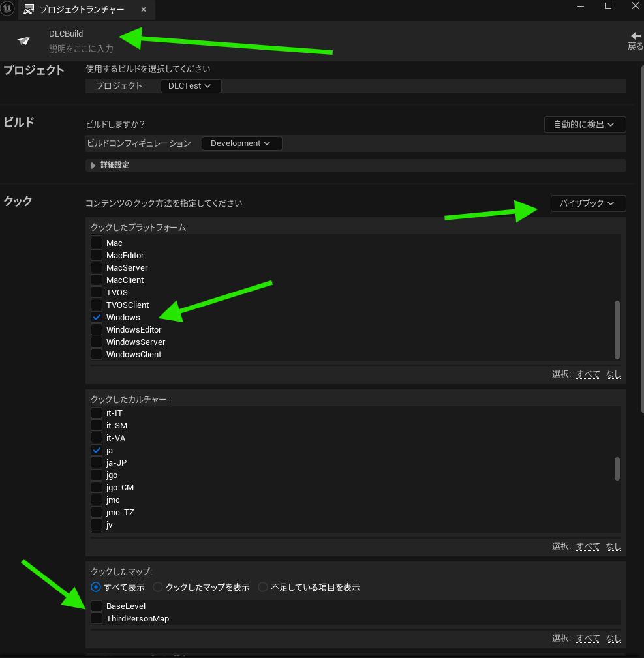This screenshot has width=644, height=658.
Task: Enable the WindowsEditor platform checkbox
Action: click(x=97, y=329)
